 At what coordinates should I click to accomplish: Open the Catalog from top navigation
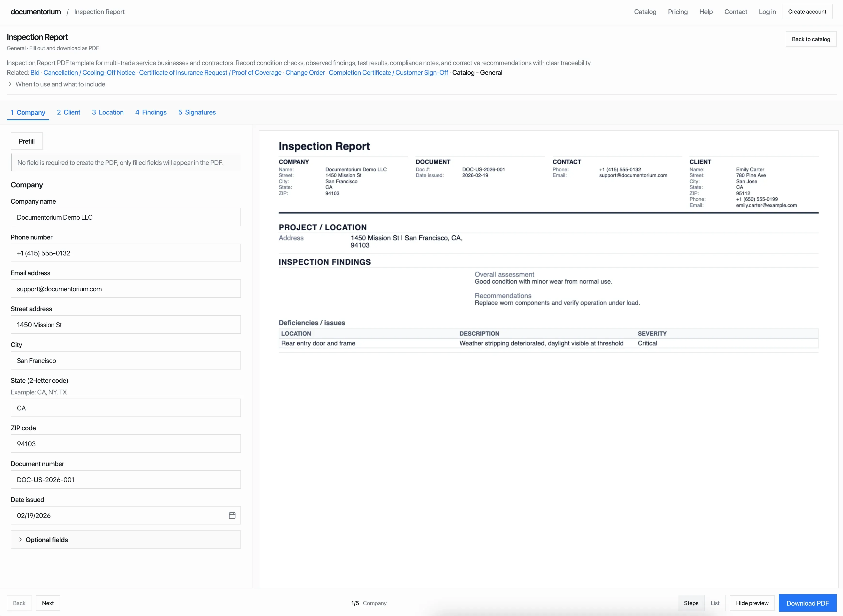pyautogui.click(x=645, y=12)
